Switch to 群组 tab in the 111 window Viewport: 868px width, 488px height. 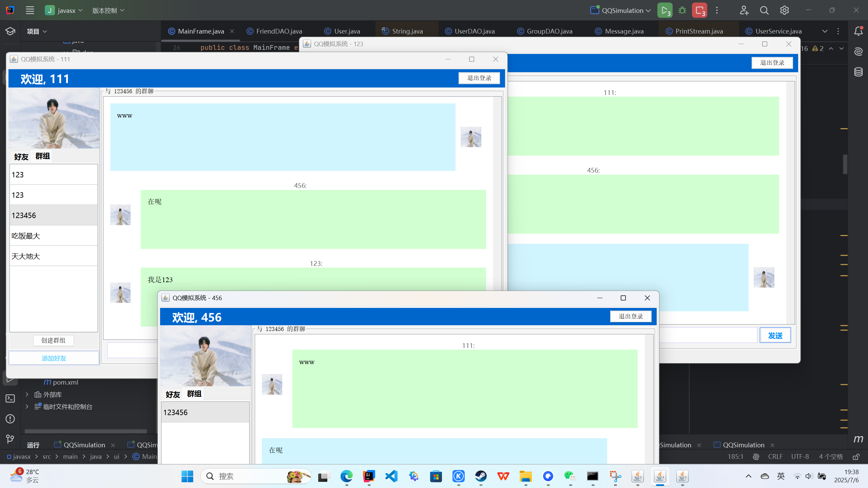[x=42, y=156]
